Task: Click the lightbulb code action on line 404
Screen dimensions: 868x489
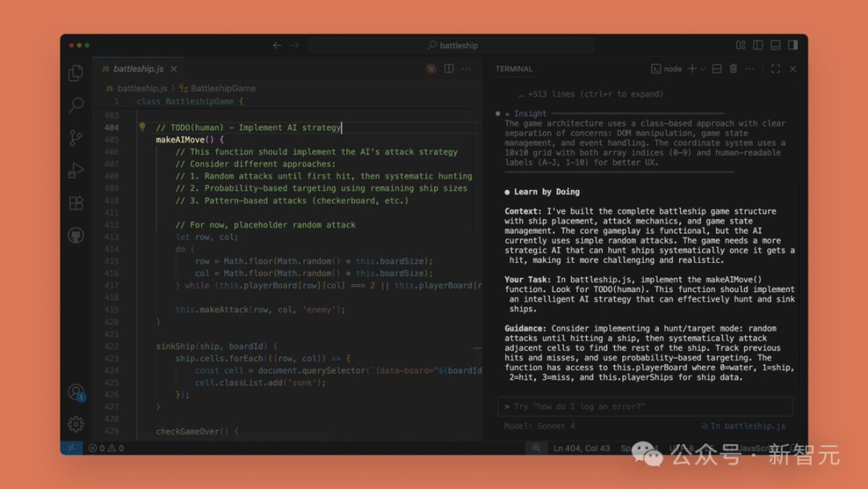Action: tap(142, 127)
